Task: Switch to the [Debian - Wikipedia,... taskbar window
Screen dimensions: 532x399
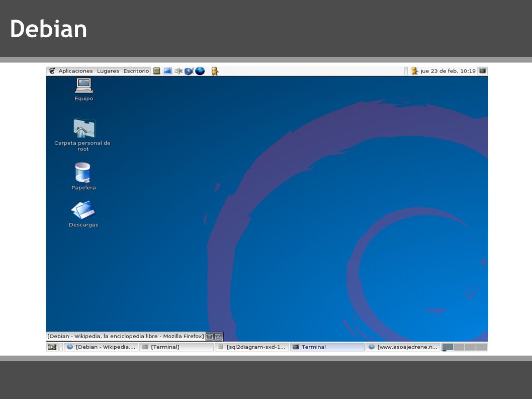Action: (101, 347)
